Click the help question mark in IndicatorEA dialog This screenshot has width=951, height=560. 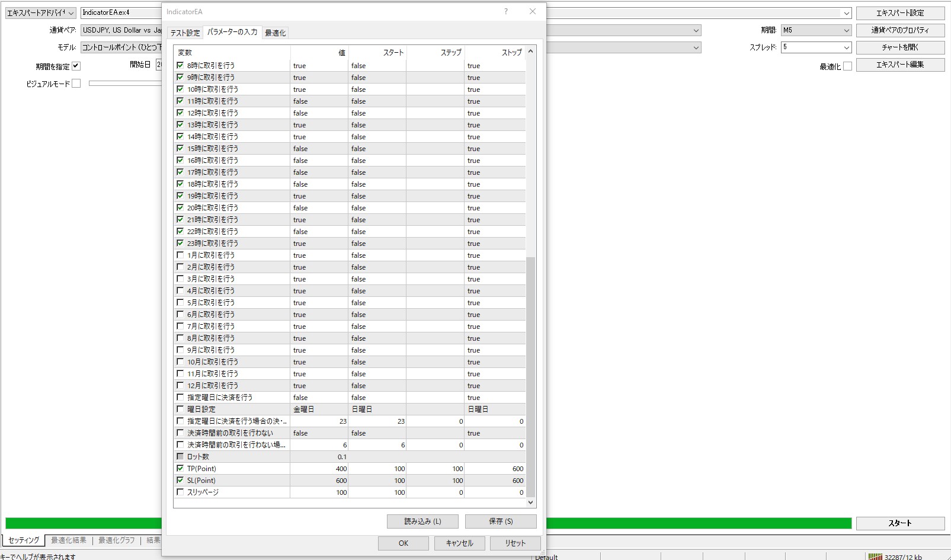coord(505,11)
